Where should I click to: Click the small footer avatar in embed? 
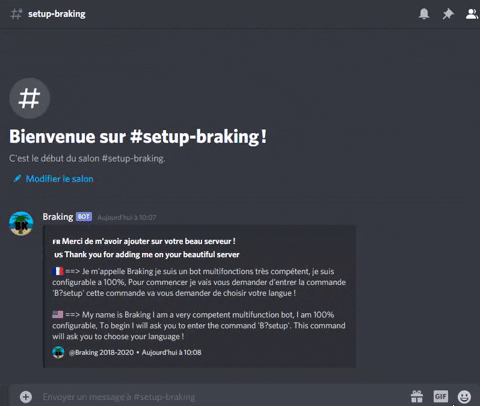[x=58, y=352]
